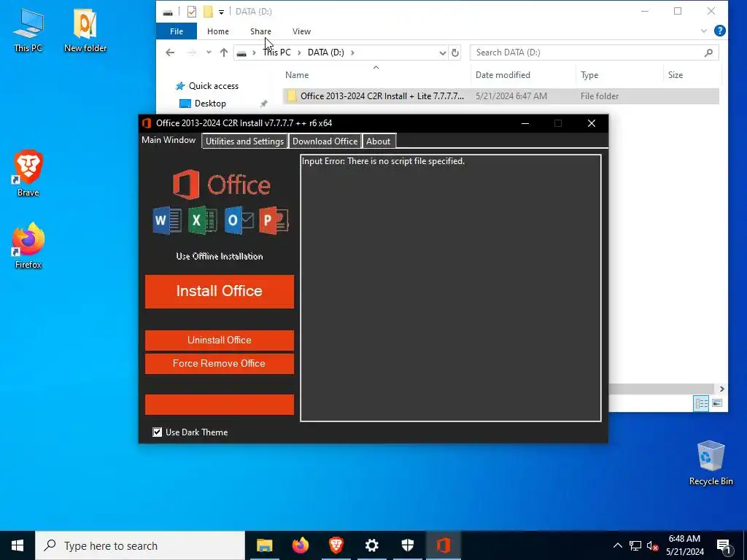This screenshot has width=747, height=560.
Task: Open File Explorer from taskbar
Action: pos(264,545)
